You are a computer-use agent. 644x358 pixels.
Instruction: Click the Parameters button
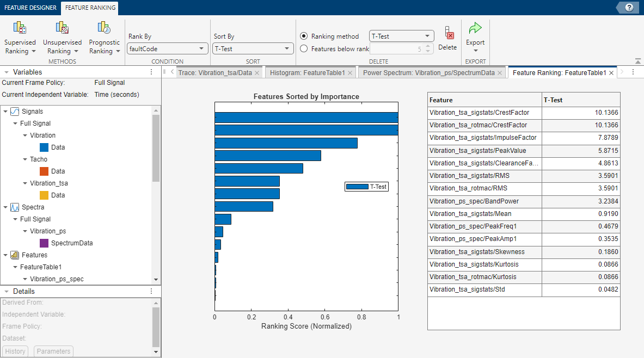(53, 351)
